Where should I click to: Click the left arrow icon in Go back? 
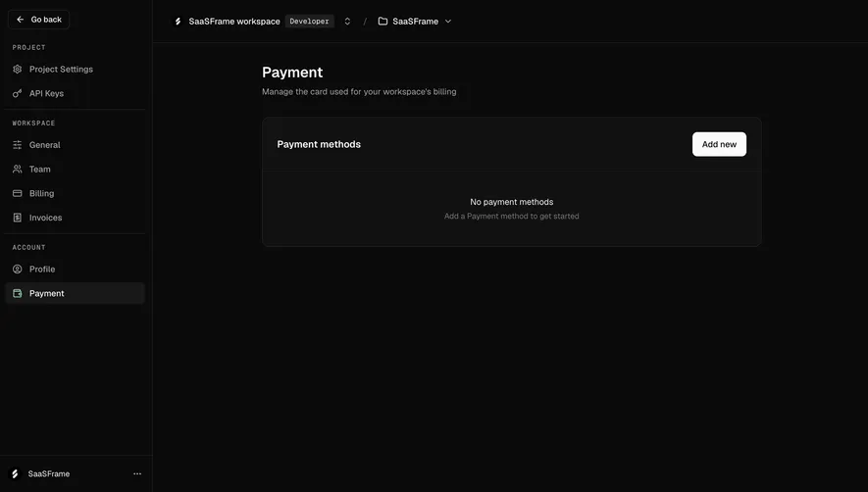coord(21,20)
